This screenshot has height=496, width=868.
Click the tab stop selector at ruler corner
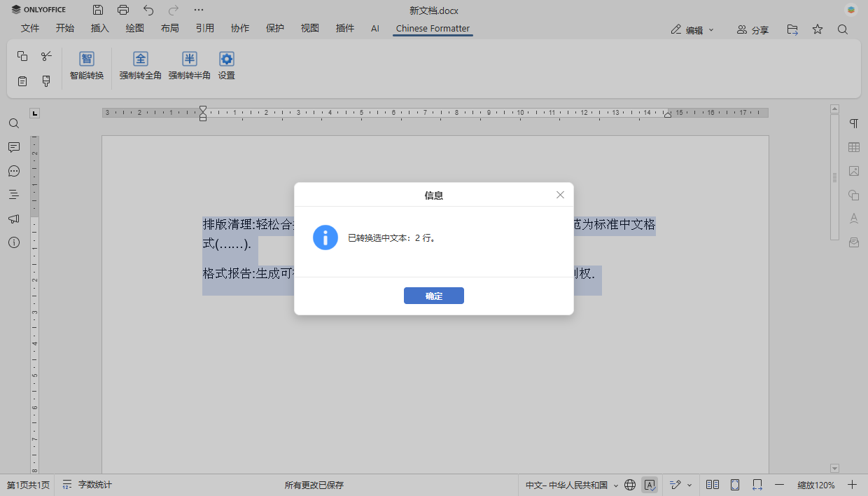(x=35, y=113)
